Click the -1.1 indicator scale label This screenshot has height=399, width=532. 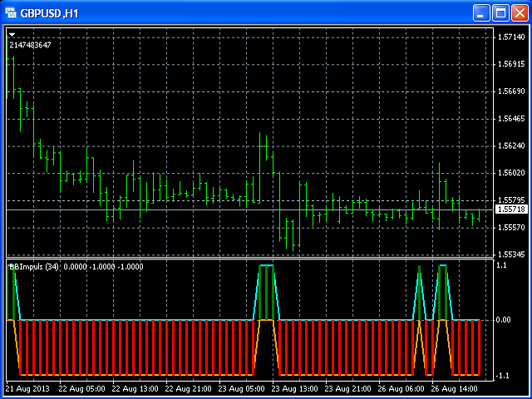coord(501,376)
